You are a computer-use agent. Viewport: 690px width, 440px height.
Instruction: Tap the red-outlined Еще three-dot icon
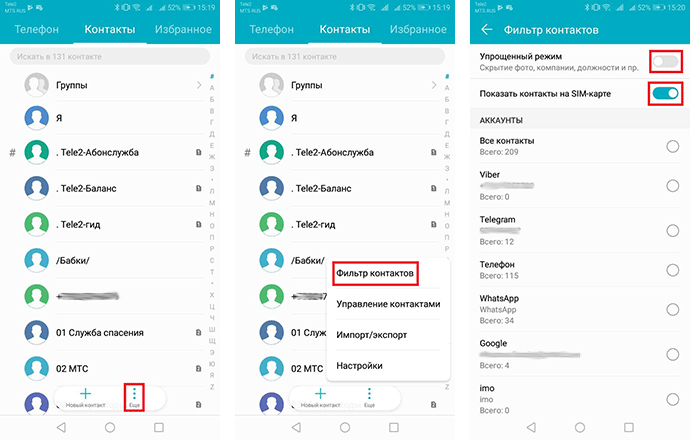133,393
